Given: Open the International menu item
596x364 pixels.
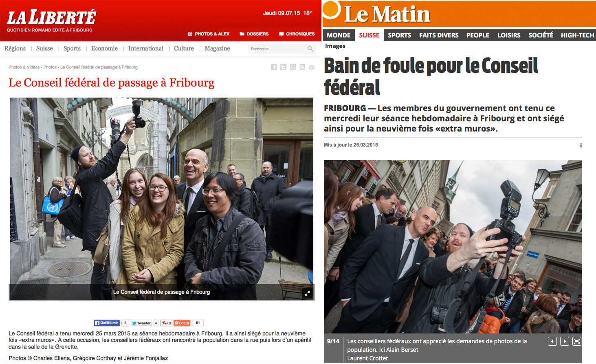Looking at the screenshot, I should click(146, 48).
